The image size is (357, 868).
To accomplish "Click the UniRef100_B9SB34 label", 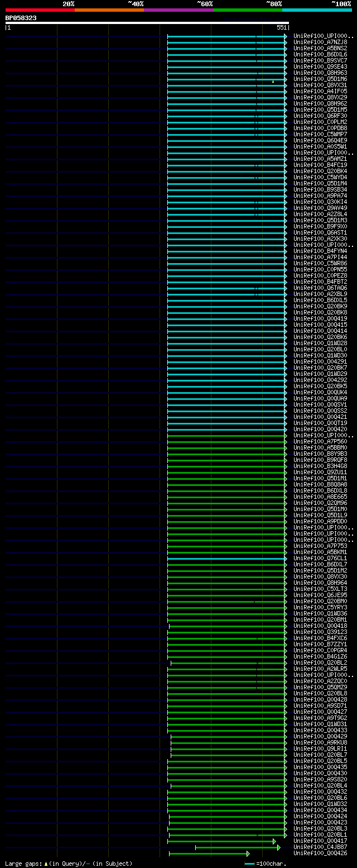I will (x=320, y=189).
